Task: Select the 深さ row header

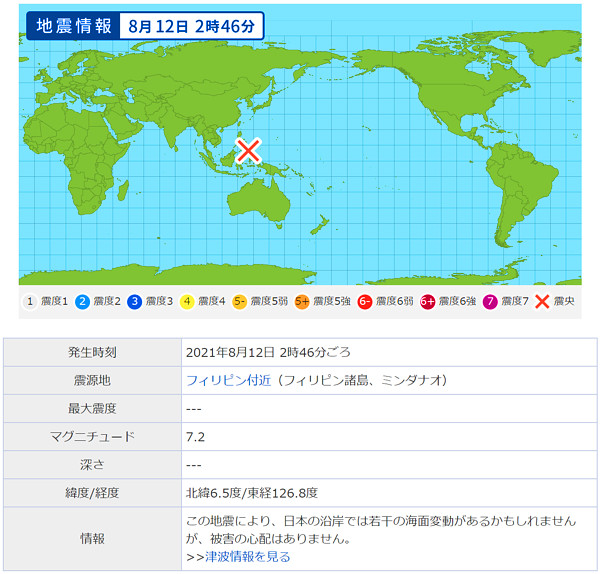Action: pos(92,465)
